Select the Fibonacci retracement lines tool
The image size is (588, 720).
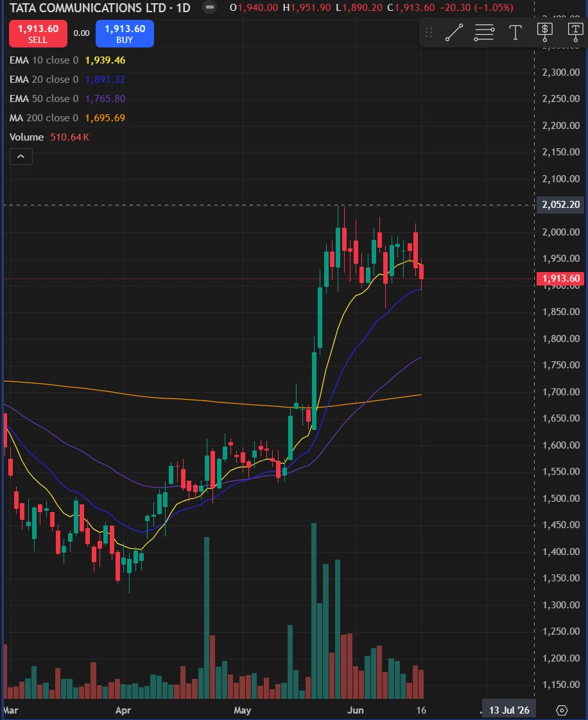click(x=484, y=33)
